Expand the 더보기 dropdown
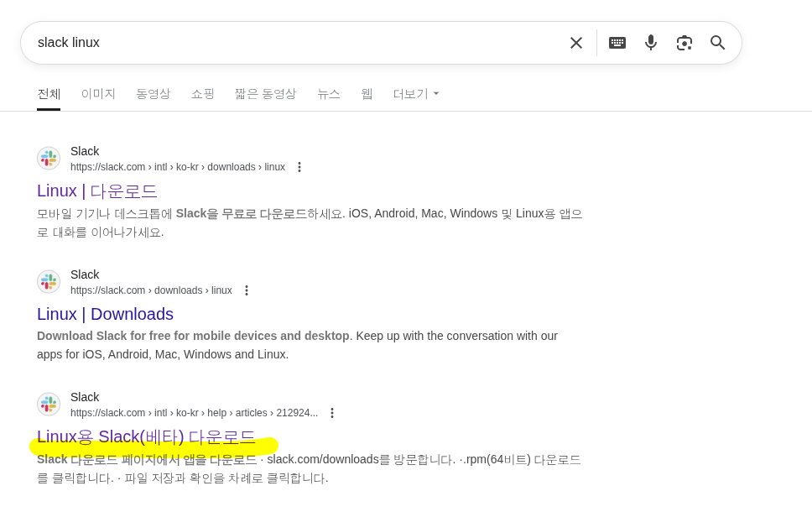This screenshot has width=812, height=512. pyautogui.click(x=416, y=94)
